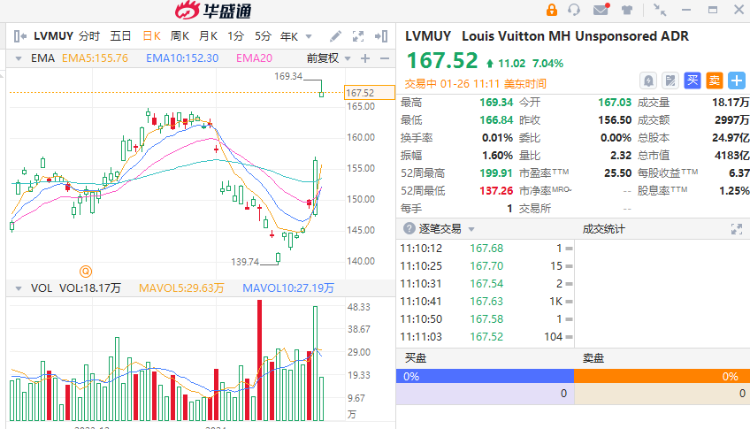The width and height of the screenshot is (750, 429).
Task: Click the EMA20 label
Action: click(x=254, y=58)
